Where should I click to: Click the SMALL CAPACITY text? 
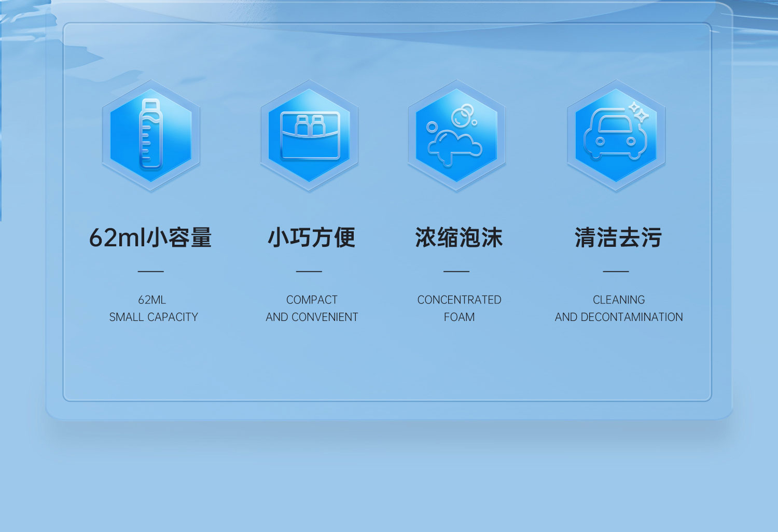154,317
